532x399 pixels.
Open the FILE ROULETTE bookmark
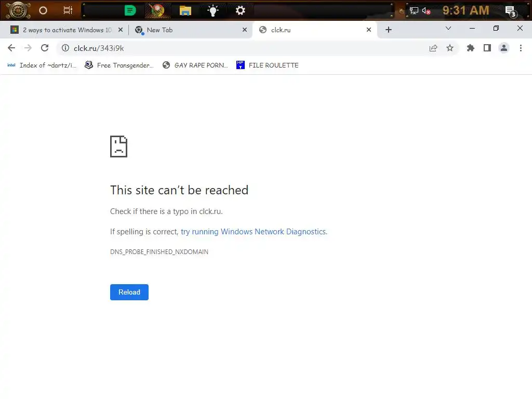point(268,65)
